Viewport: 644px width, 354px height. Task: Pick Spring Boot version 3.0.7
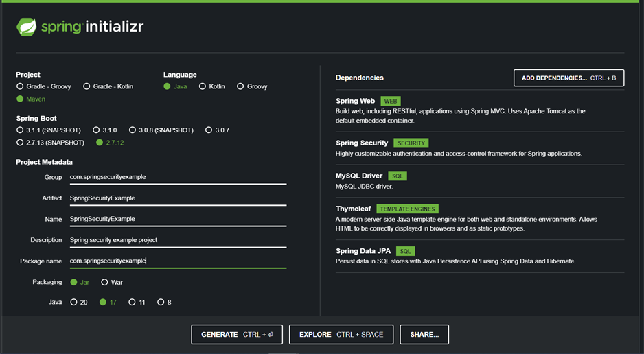[209, 130]
